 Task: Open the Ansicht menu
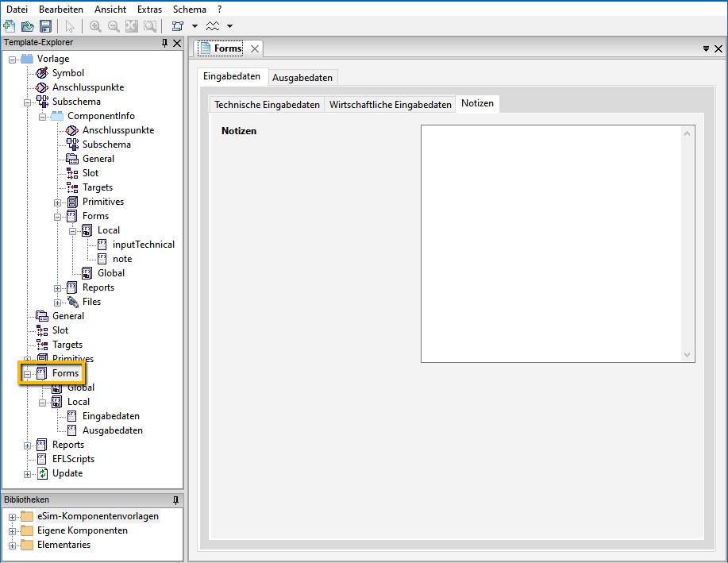[x=110, y=10]
